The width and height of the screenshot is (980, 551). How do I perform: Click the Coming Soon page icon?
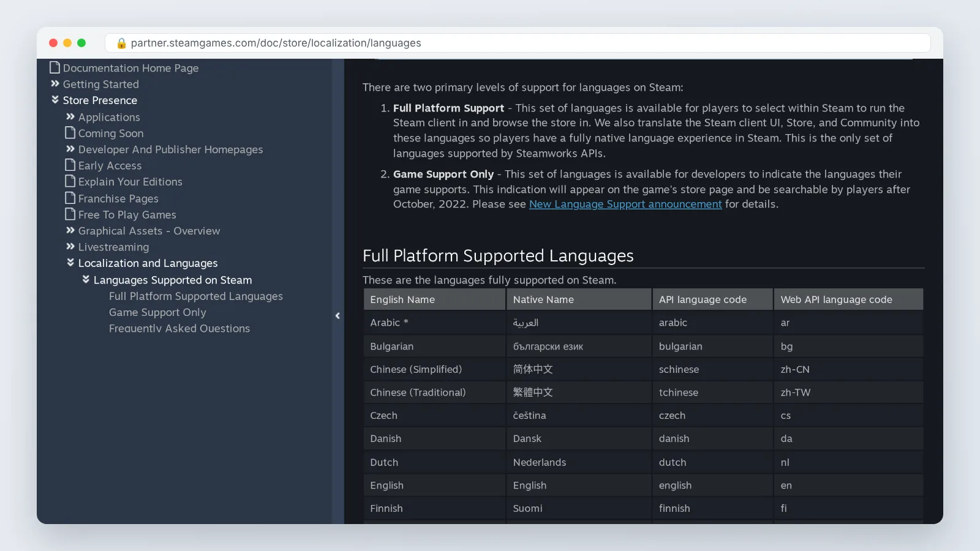[70, 133]
